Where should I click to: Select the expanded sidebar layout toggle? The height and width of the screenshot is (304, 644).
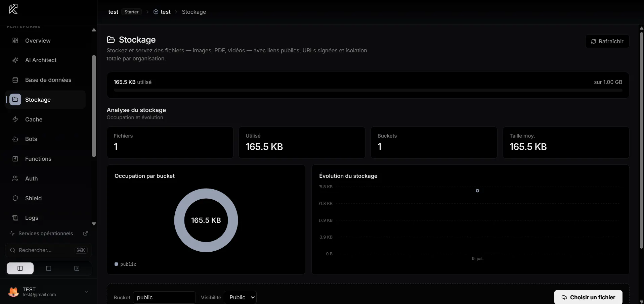point(20,268)
